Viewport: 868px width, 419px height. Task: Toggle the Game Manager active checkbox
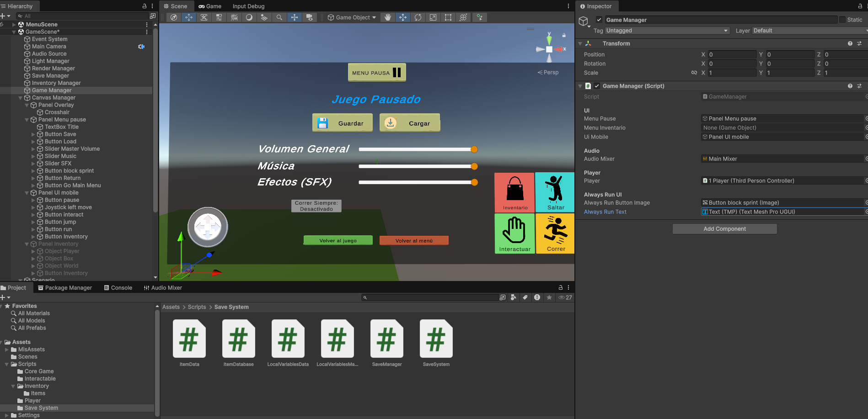599,20
